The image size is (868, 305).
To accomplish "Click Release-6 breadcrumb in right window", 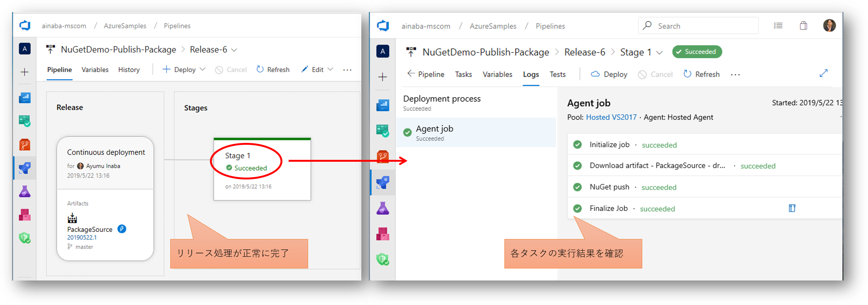I will pyautogui.click(x=584, y=52).
